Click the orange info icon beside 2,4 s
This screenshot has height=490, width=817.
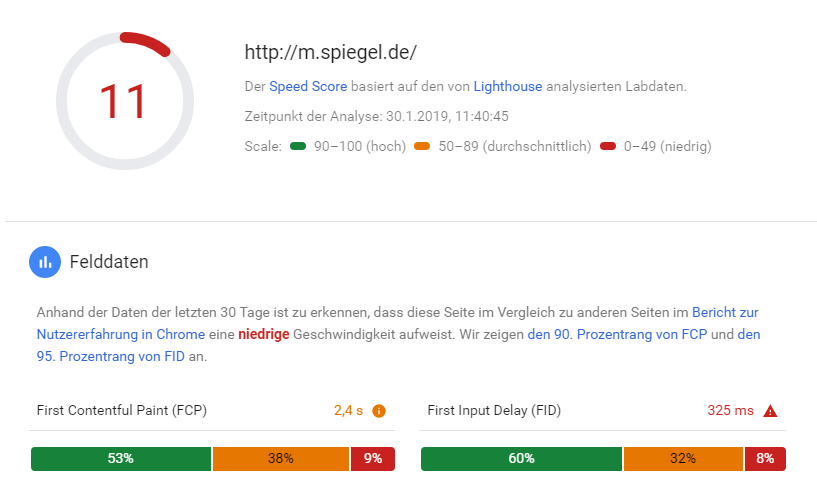pyautogui.click(x=379, y=411)
